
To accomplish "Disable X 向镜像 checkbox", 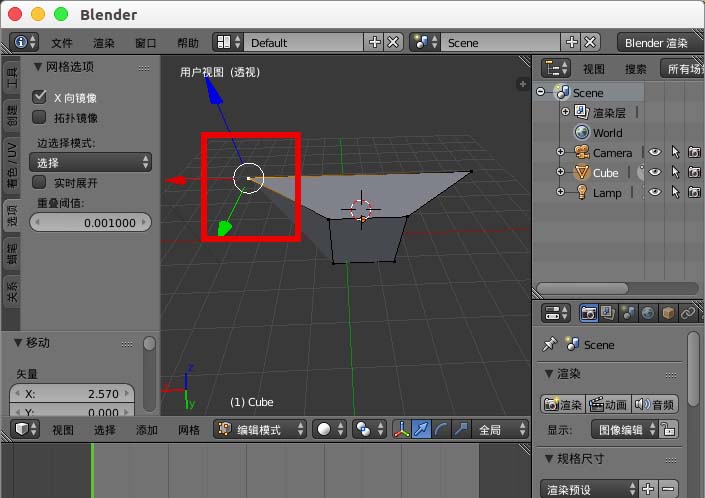I will point(40,97).
